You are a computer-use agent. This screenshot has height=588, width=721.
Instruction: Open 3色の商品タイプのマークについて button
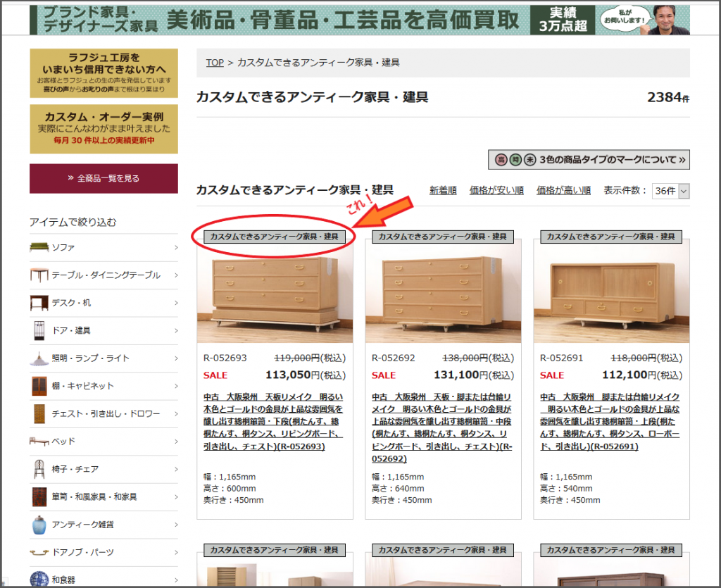[x=589, y=160]
